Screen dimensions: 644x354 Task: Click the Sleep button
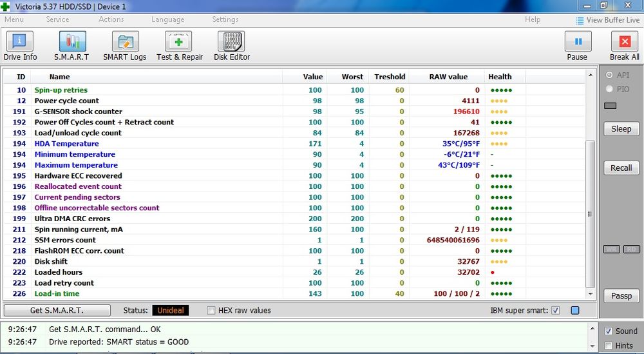[621, 129]
